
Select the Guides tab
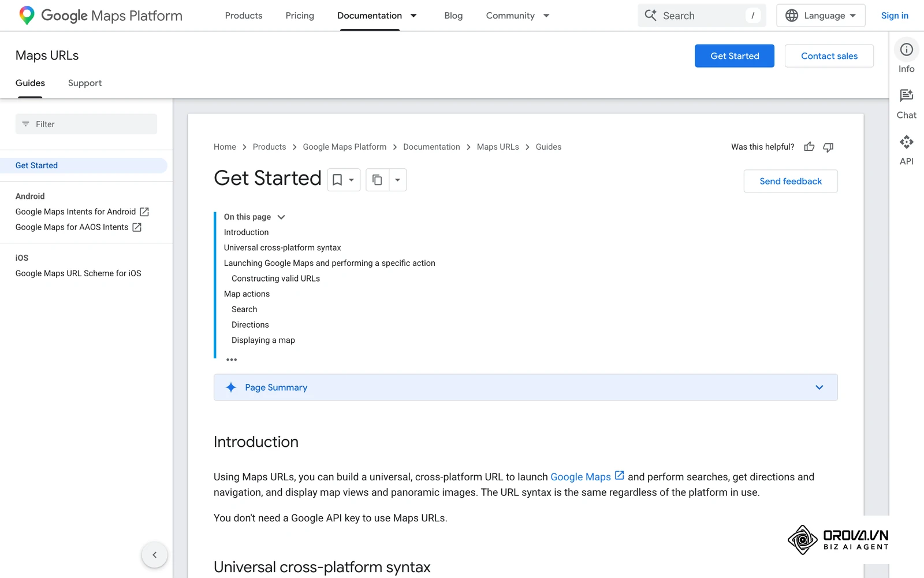(x=30, y=83)
